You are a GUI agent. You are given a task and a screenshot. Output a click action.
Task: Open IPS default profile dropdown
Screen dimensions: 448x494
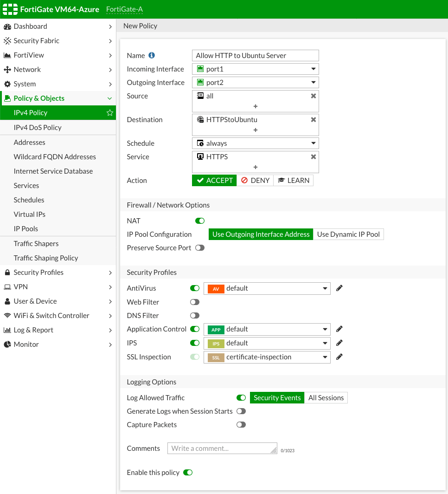[267, 344]
